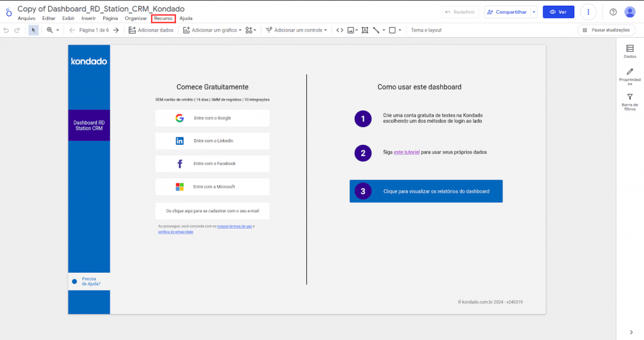Open the Adicionar um controle dropdown

[x=296, y=30]
